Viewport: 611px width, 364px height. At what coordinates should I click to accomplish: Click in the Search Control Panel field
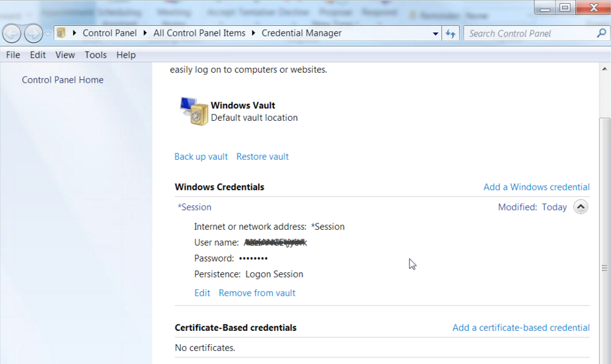[528, 34]
